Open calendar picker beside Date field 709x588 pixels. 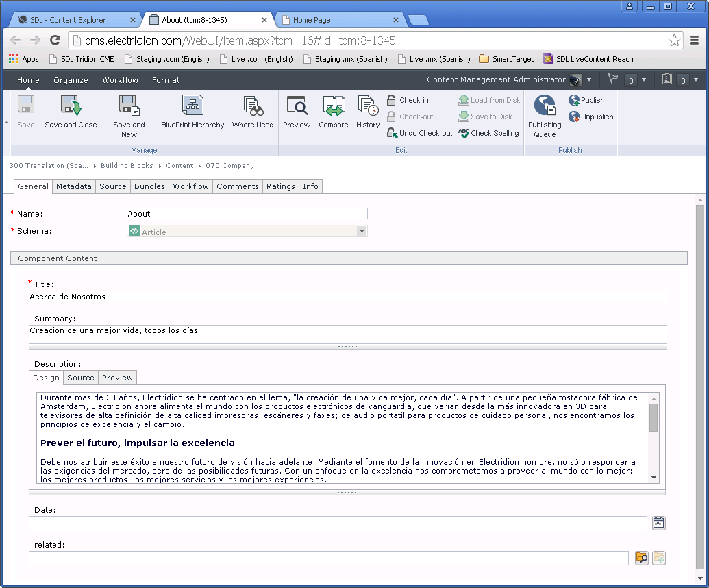[658, 524]
